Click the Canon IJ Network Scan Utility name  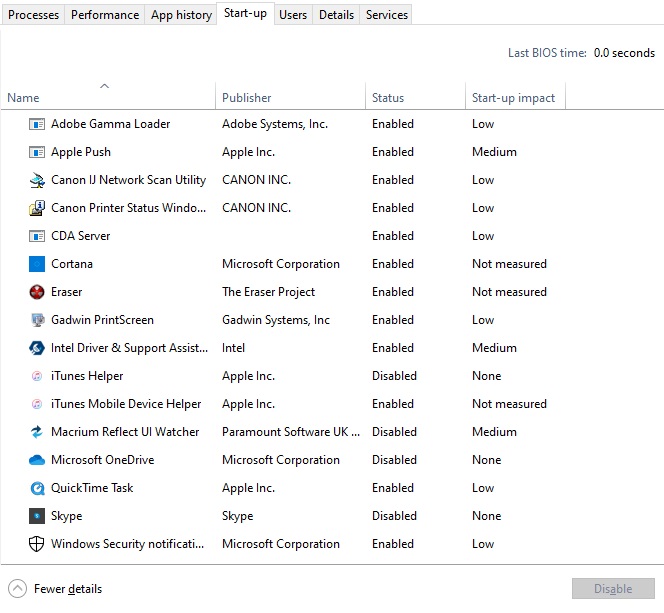coord(128,180)
